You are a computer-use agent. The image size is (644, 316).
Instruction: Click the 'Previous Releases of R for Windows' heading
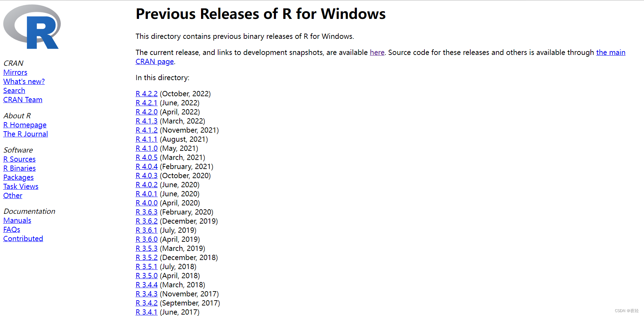tap(261, 14)
